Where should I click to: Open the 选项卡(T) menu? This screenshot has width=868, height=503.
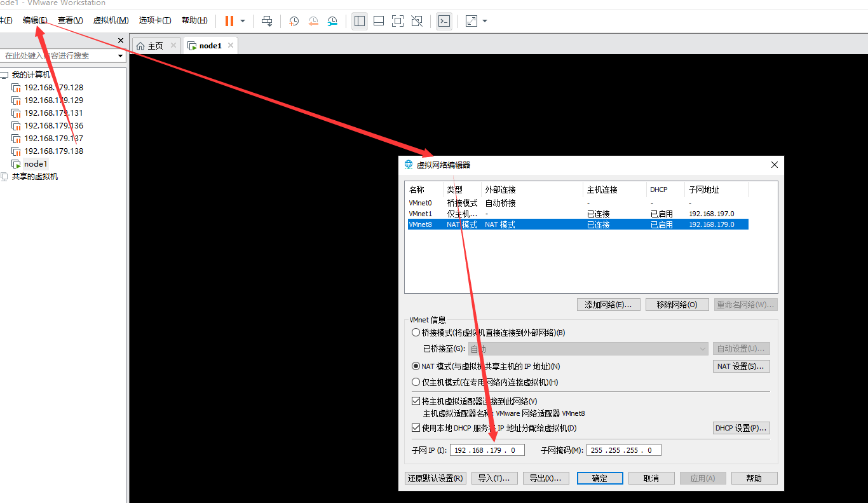(155, 20)
